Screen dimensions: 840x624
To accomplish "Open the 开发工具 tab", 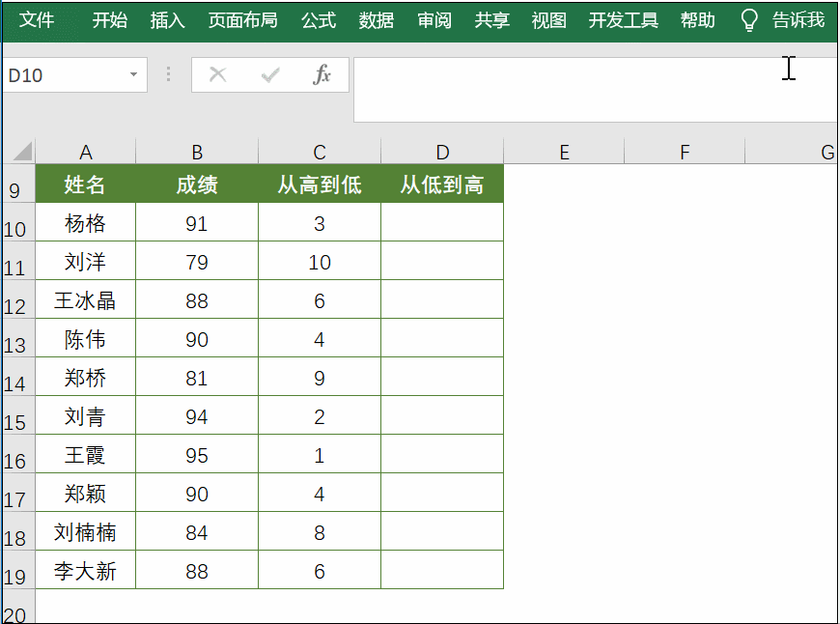I will click(623, 20).
